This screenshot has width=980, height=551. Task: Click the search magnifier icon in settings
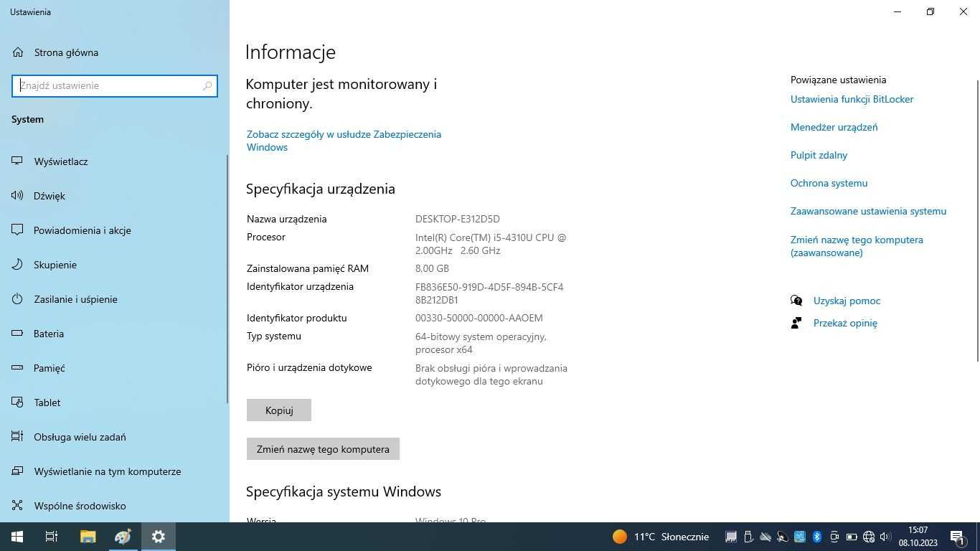click(x=207, y=85)
